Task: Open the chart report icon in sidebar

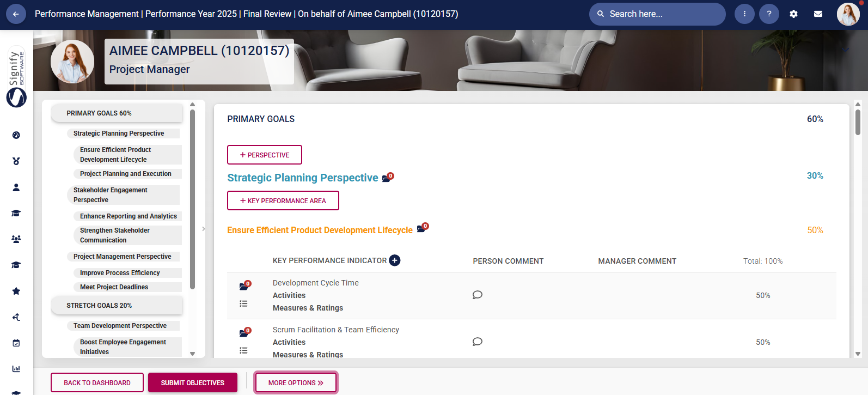Action: click(16, 369)
